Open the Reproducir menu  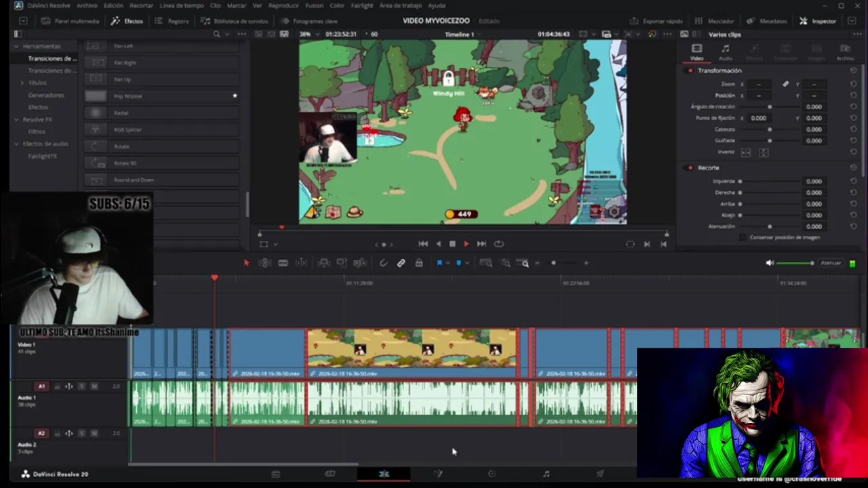click(x=283, y=5)
